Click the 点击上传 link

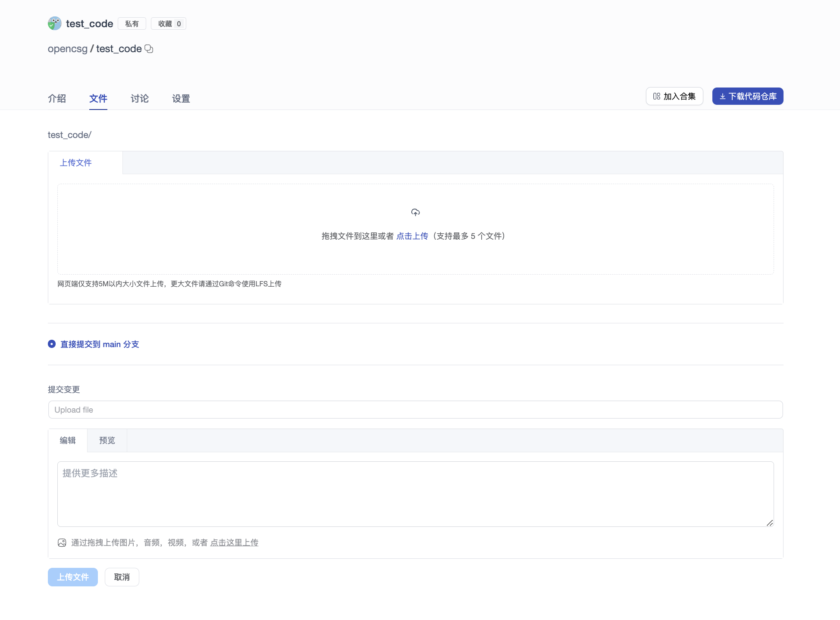pyautogui.click(x=412, y=236)
